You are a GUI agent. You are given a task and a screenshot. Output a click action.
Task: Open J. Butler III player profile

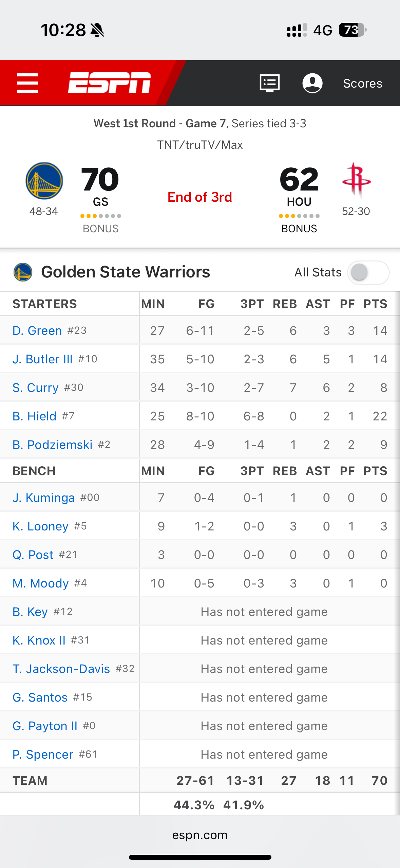tap(42, 359)
